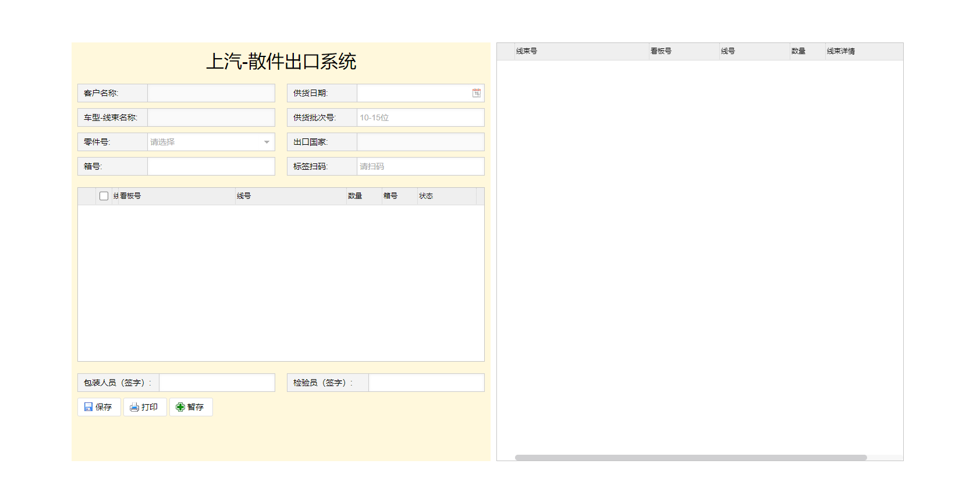Viewport: 980px width, 496px height.
Task: Click the horizontal scrollbar of right table
Action: [x=691, y=458]
